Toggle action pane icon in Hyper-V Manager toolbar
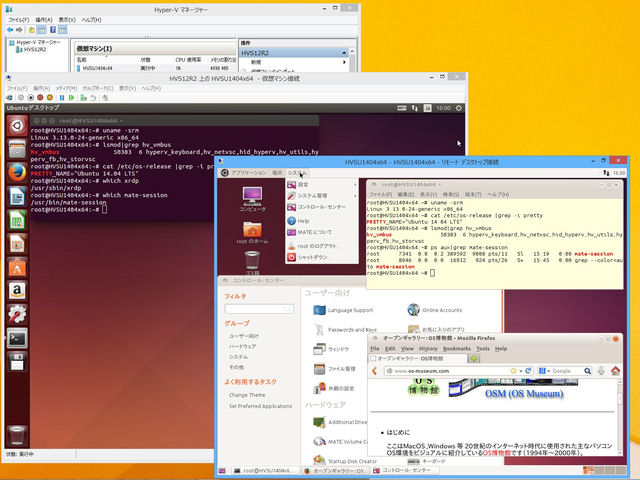This screenshot has width=640, height=480. coord(62,30)
